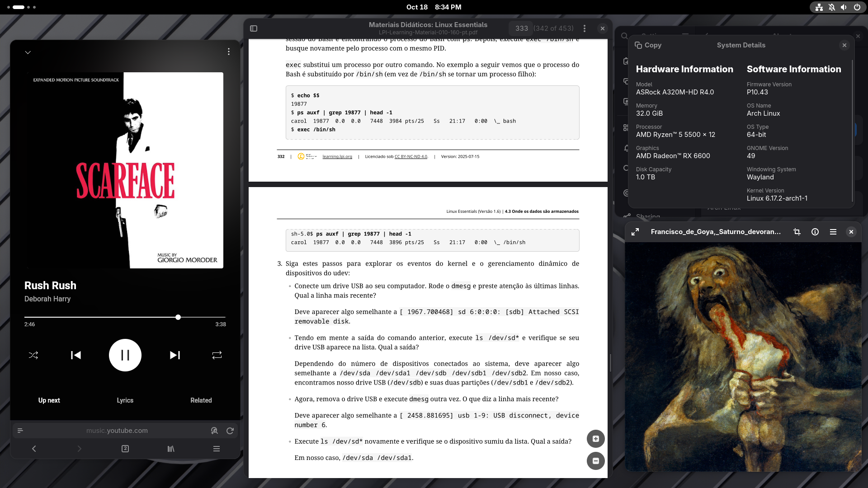Toggle the PDF viewer sidebar panel

[254, 28]
